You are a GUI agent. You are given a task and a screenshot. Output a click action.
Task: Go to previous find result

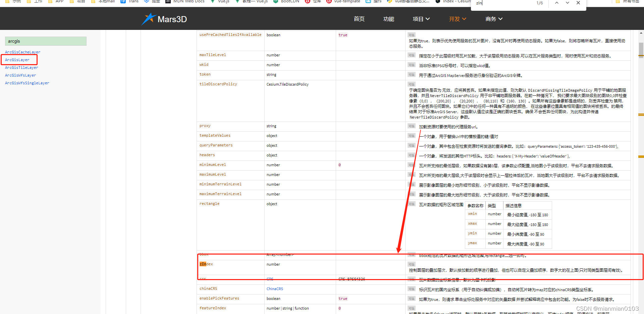click(x=557, y=3)
